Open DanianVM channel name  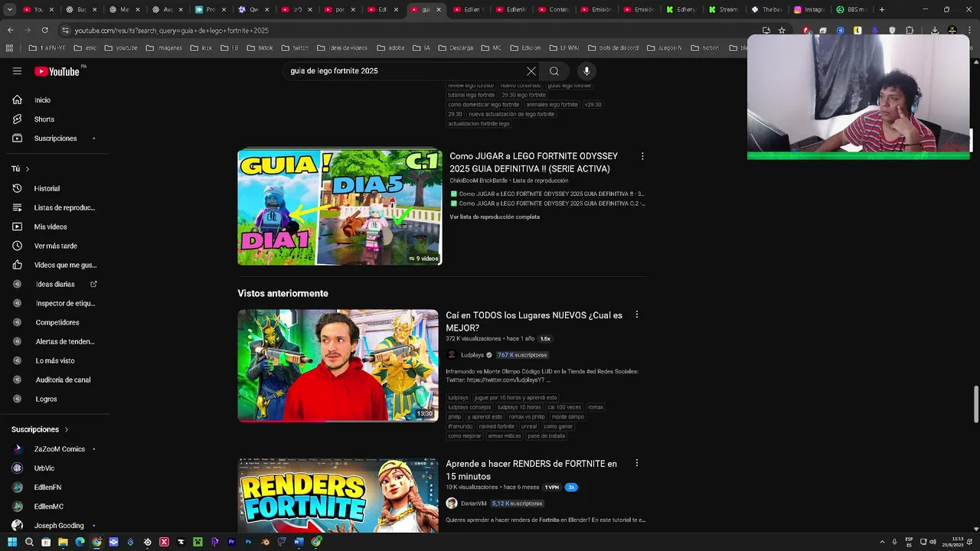point(473,504)
